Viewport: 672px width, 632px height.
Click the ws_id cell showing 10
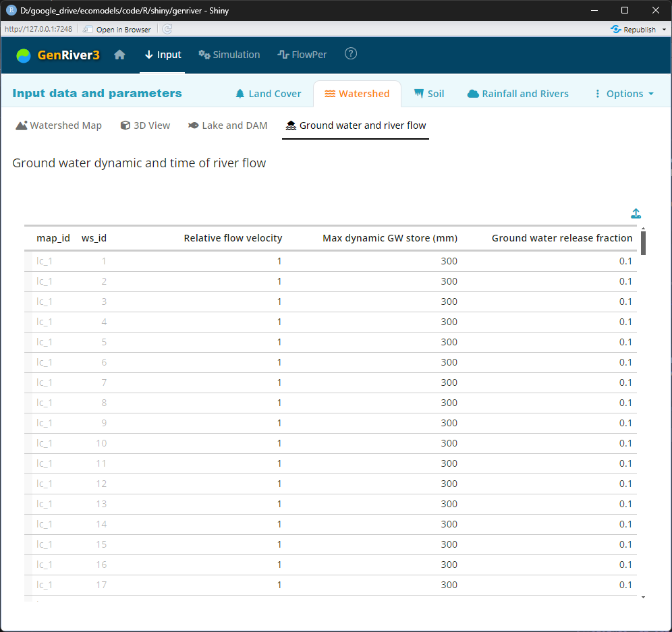[x=92, y=443]
